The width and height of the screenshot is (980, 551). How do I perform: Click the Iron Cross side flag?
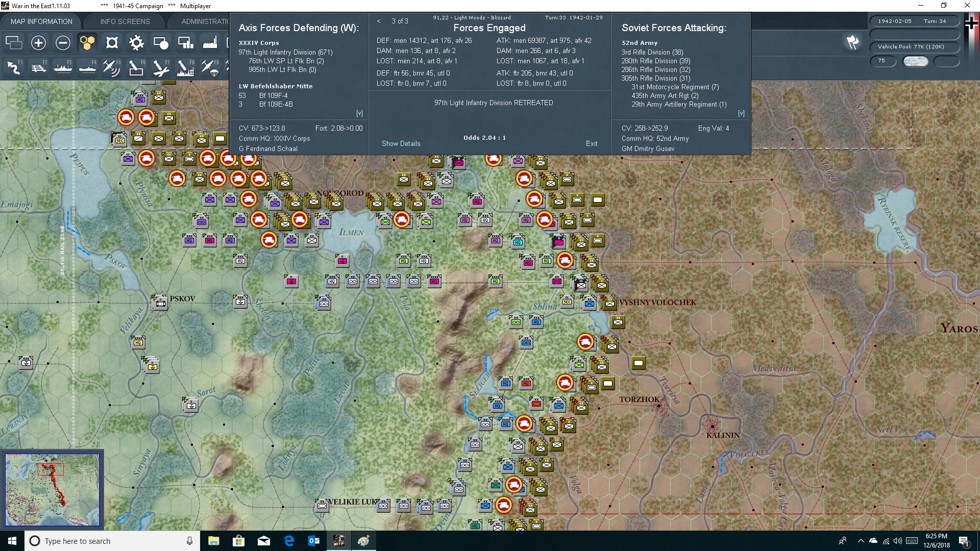pyautogui.click(x=971, y=23)
